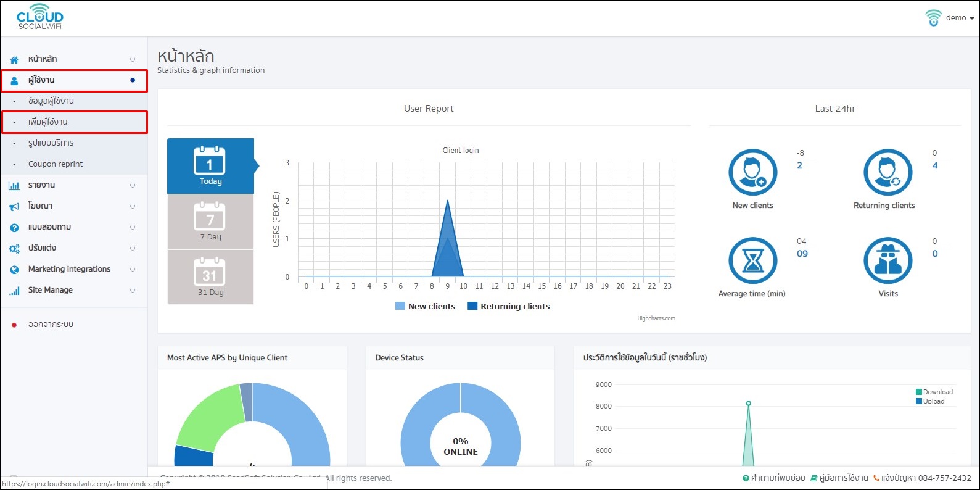Open the demo account dropdown
Screen dimensions: 980x490
(959, 18)
